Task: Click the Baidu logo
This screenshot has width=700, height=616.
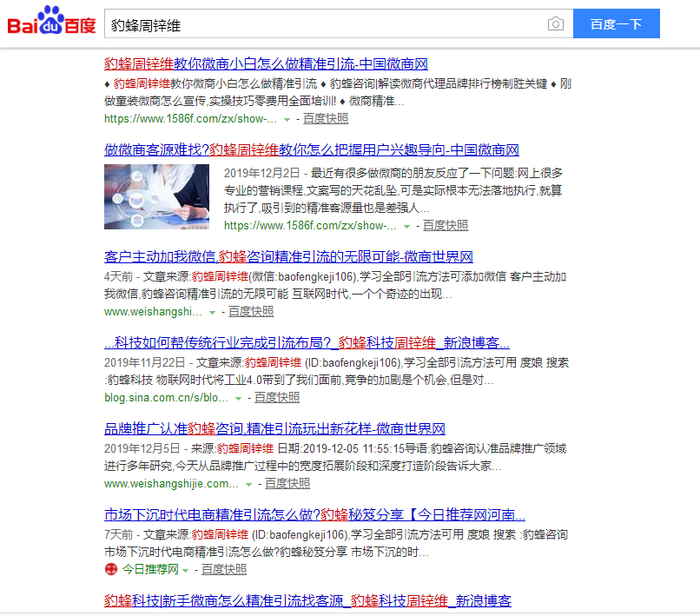Action: click(51, 21)
